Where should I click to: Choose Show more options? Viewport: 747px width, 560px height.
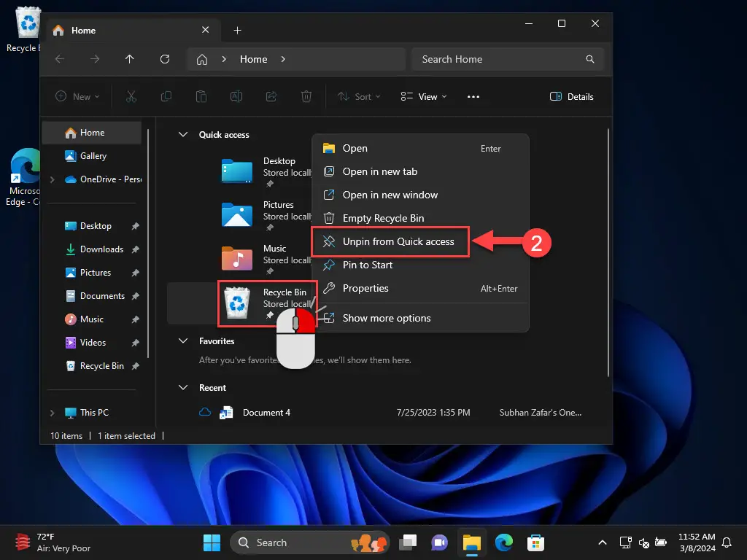pos(420,318)
